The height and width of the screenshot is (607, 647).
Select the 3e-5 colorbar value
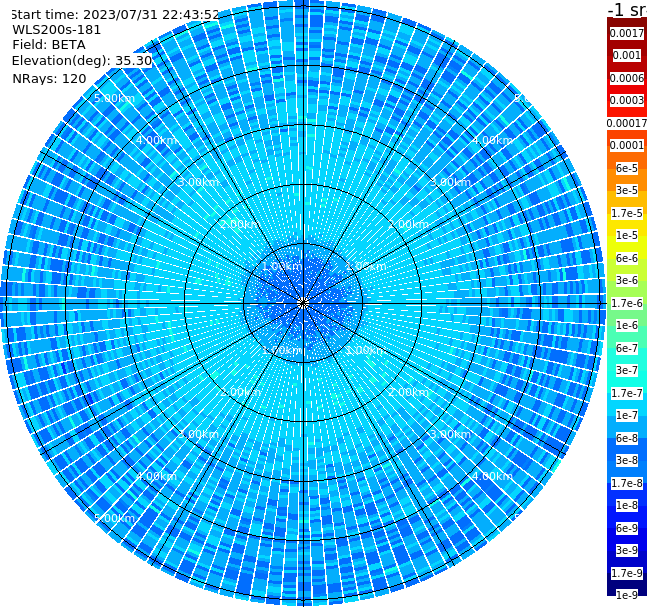(627, 190)
